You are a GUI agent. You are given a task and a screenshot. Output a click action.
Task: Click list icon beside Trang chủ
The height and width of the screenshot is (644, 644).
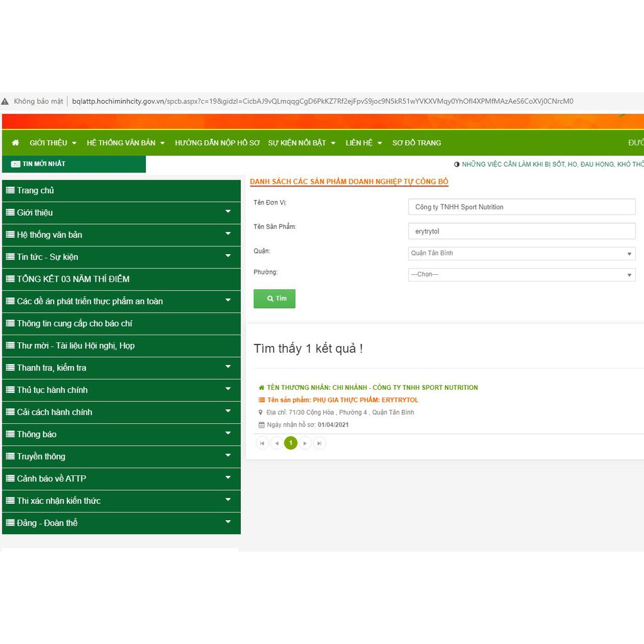point(10,191)
